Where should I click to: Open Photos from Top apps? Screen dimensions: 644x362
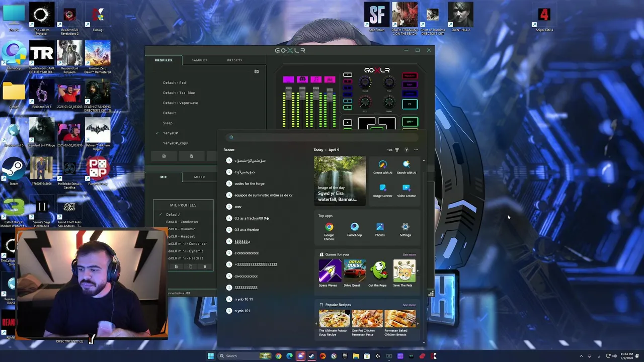(380, 230)
